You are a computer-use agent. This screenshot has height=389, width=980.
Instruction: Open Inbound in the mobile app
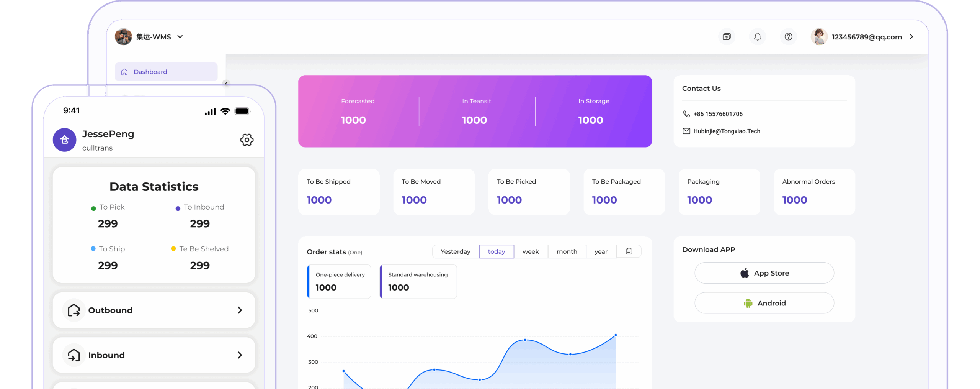coord(154,355)
